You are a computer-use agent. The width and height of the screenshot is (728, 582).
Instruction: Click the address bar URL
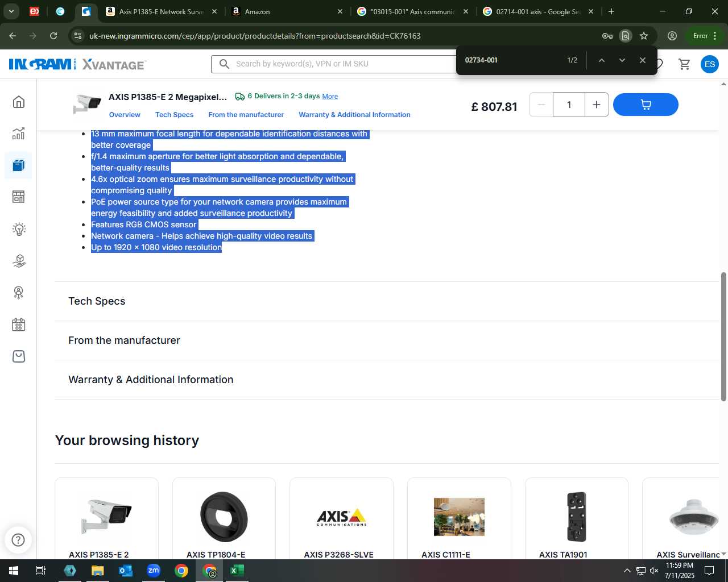click(x=255, y=36)
